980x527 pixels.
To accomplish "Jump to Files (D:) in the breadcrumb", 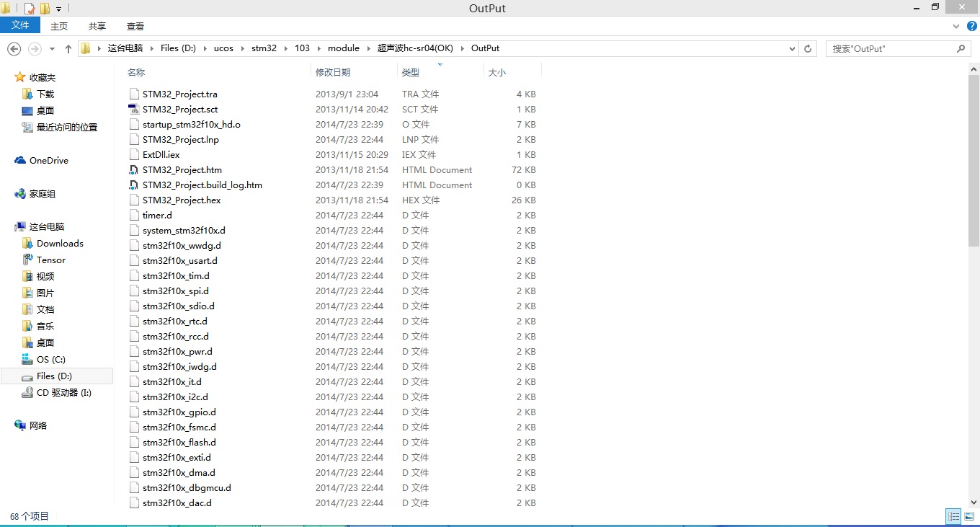I will (x=178, y=48).
